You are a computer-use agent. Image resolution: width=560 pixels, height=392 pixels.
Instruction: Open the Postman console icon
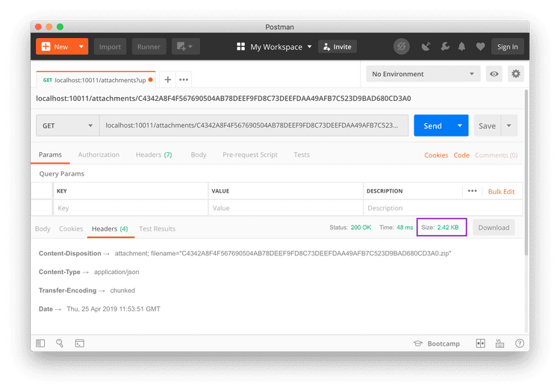click(x=80, y=343)
